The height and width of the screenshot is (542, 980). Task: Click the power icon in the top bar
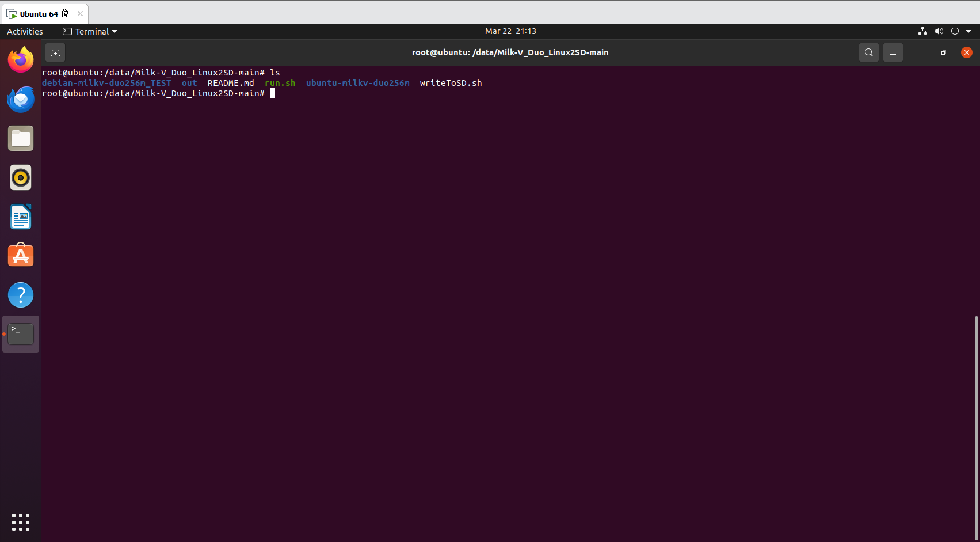(x=955, y=31)
